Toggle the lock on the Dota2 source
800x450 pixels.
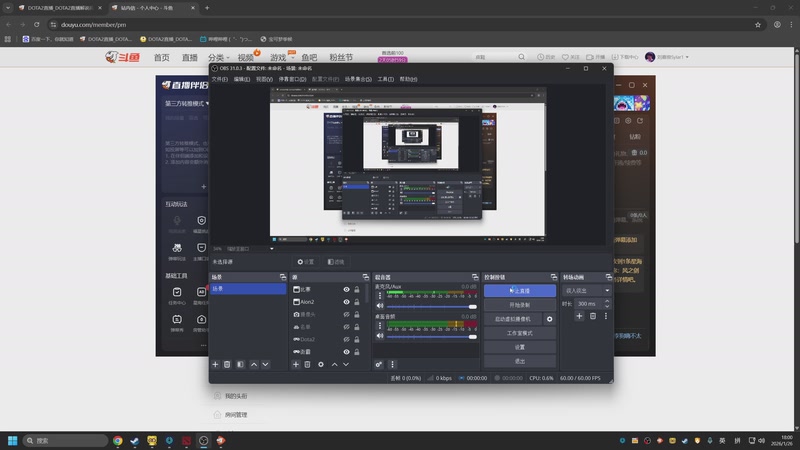click(x=357, y=339)
